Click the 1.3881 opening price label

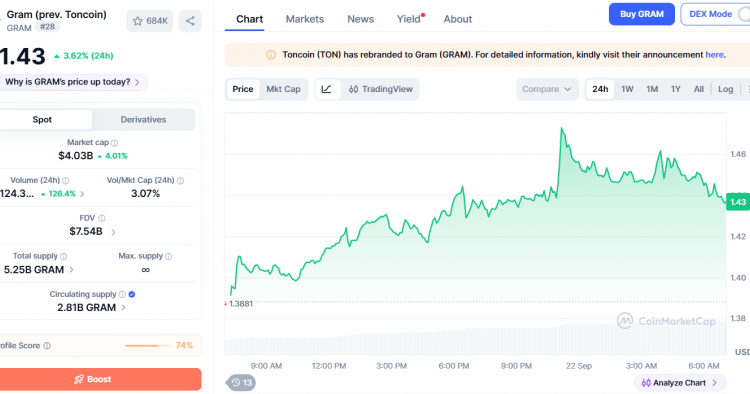tap(241, 304)
